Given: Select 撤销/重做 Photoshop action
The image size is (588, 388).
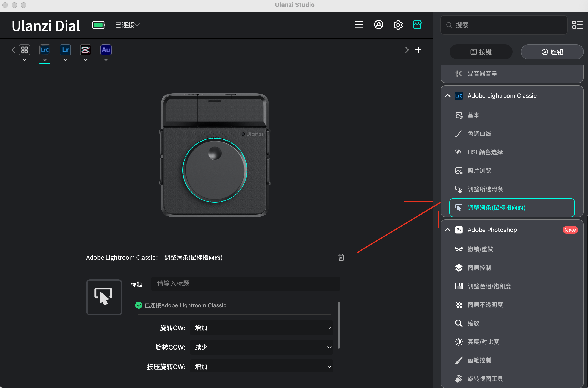Looking at the screenshot, I should pyautogui.click(x=512, y=249).
